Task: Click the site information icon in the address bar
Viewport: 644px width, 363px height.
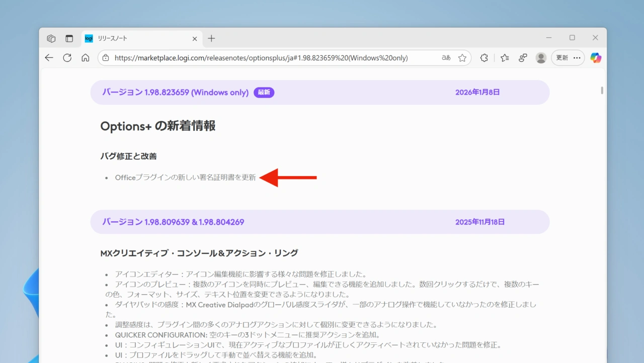Action: (105, 58)
